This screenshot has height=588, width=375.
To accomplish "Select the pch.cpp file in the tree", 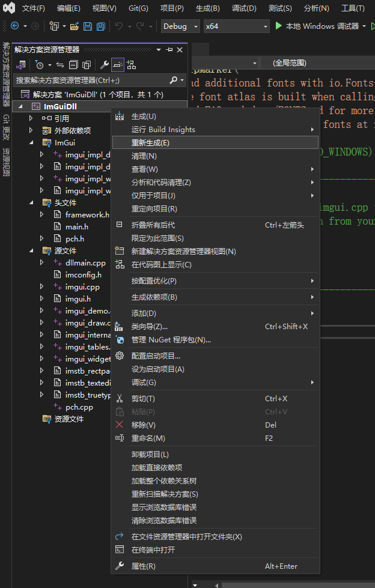I will pyautogui.click(x=79, y=407).
